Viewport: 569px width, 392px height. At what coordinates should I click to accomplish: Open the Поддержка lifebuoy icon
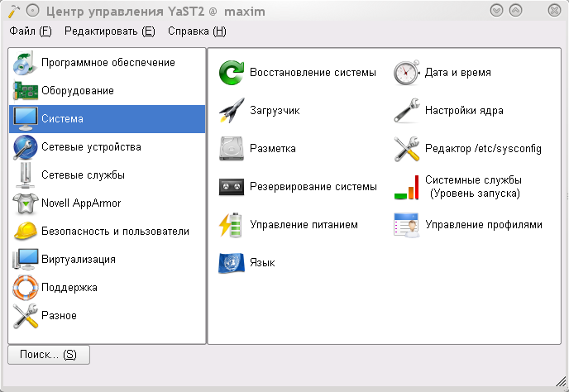25,288
